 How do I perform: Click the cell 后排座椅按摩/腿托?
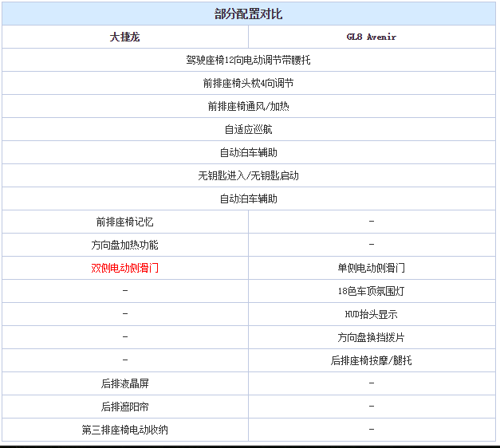coord(372,360)
